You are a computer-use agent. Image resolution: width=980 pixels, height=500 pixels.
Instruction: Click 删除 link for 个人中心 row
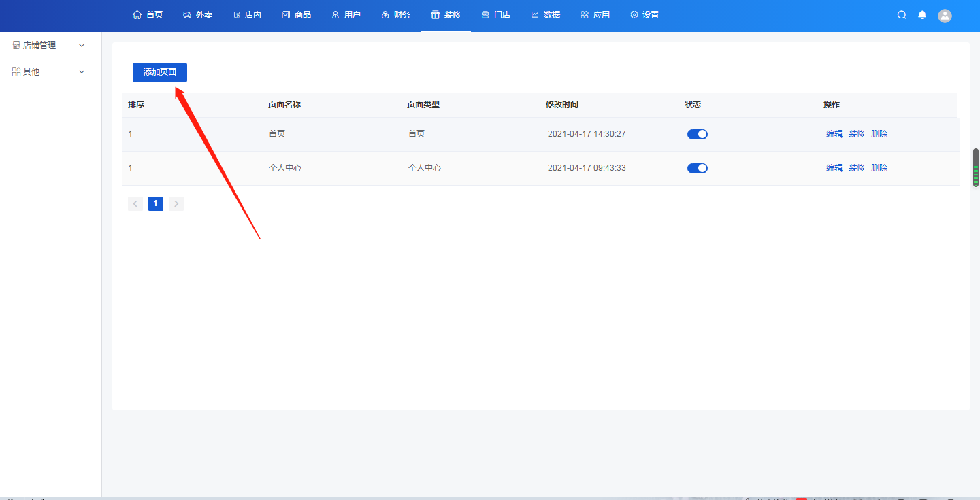click(879, 168)
